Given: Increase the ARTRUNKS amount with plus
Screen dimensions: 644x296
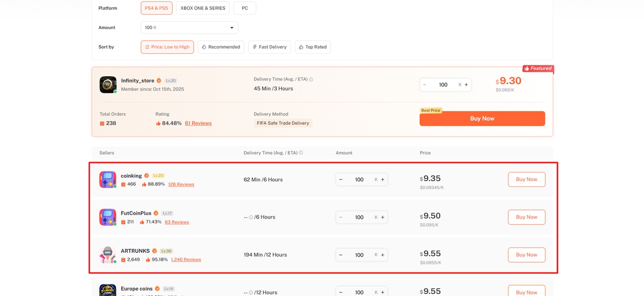Looking at the screenshot, I should [x=382, y=255].
